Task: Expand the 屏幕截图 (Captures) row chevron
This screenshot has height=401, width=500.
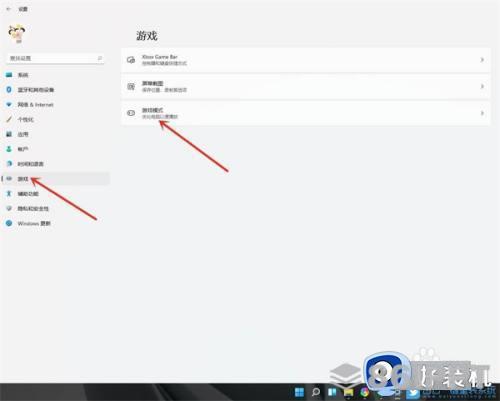Action: pyautogui.click(x=482, y=87)
